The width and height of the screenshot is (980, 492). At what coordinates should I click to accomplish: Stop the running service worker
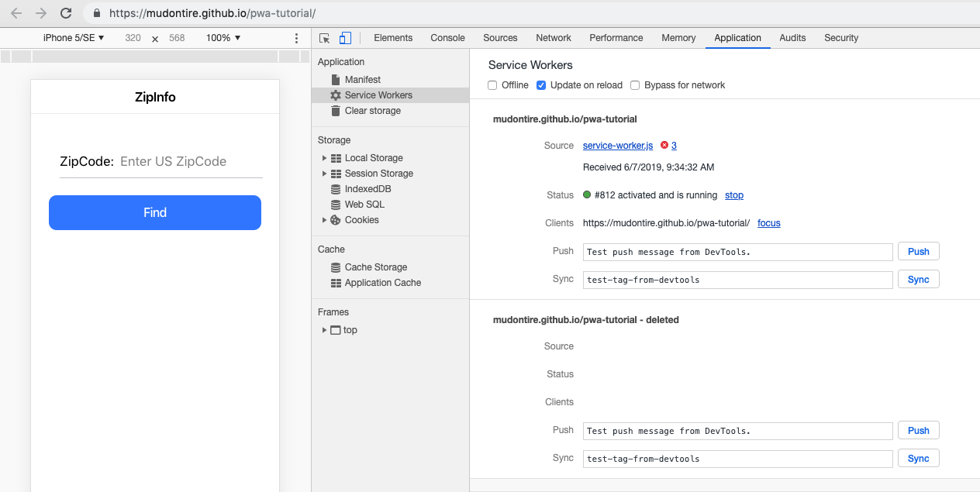(x=734, y=195)
